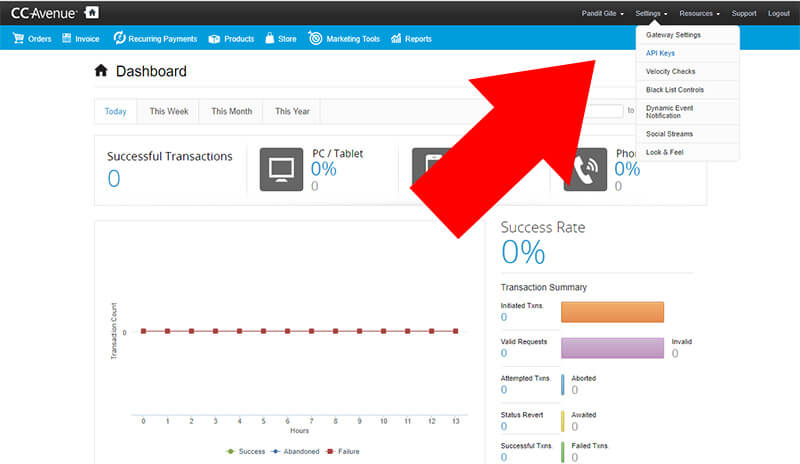Select API Keys from Settings menu
Screen dimensions: 800x464
point(661,53)
